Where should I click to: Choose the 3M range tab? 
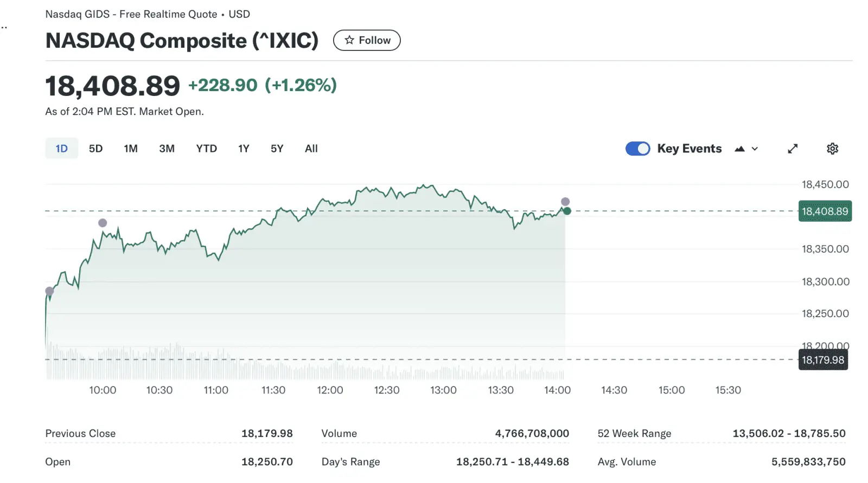[167, 149]
